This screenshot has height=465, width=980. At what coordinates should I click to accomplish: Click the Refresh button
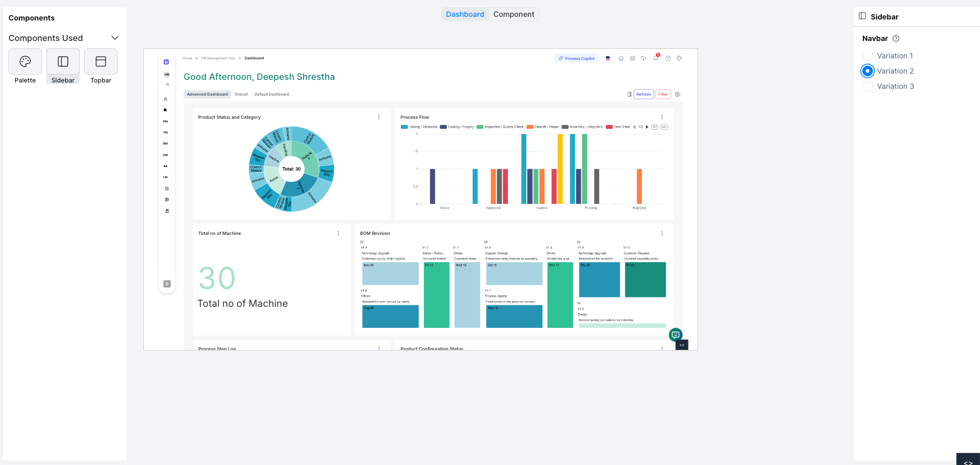coord(643,95)
